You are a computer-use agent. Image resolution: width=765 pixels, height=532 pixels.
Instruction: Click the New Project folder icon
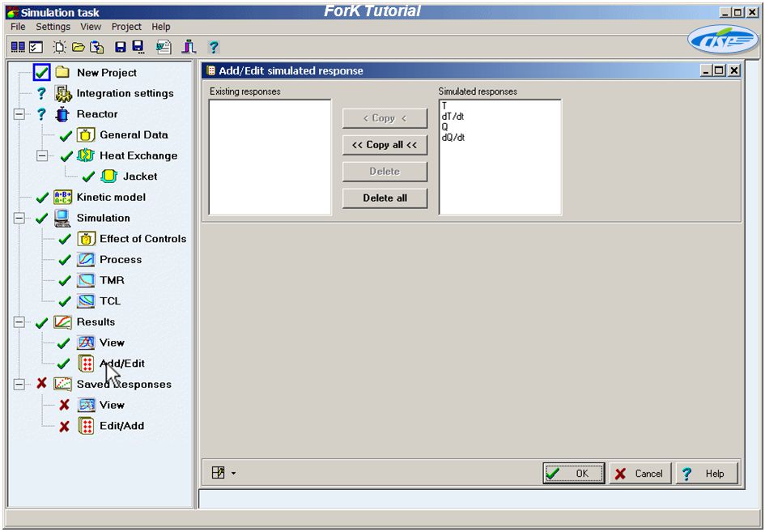point(62,72)
